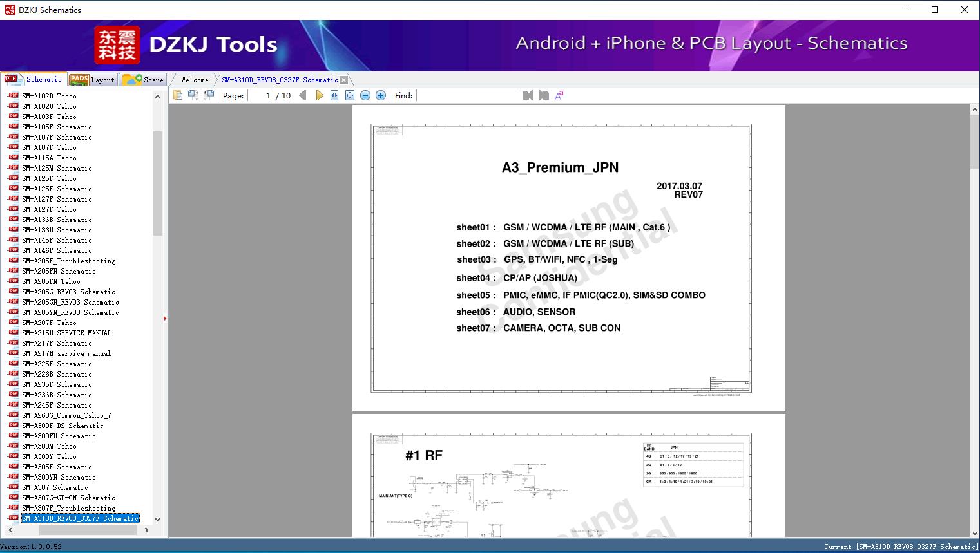Screen dimensions: 980x553
Task: Open SM-A307 Schematic file
Action: coord(55,487)
